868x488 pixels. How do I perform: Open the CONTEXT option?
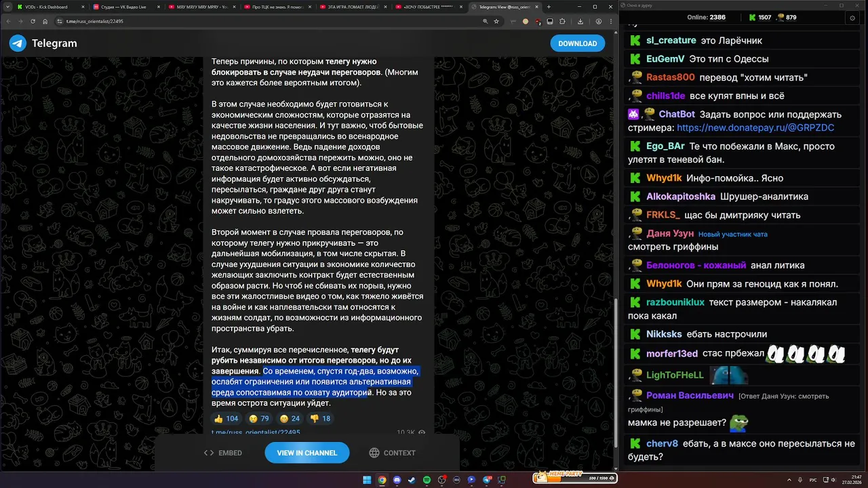tap(392, 453)
